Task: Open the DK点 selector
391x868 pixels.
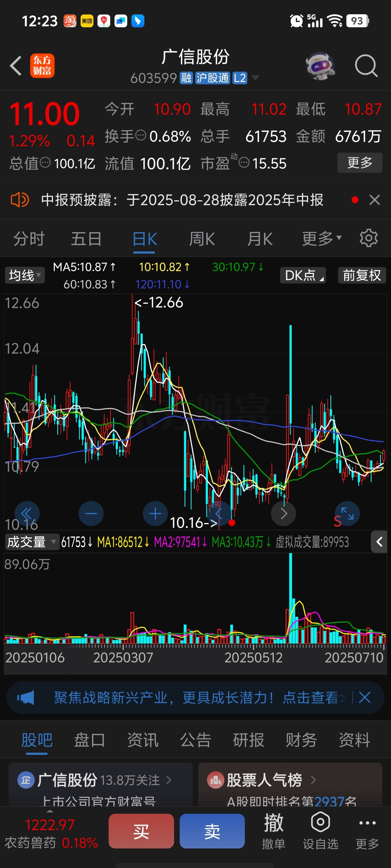Action: click(303, 275)
